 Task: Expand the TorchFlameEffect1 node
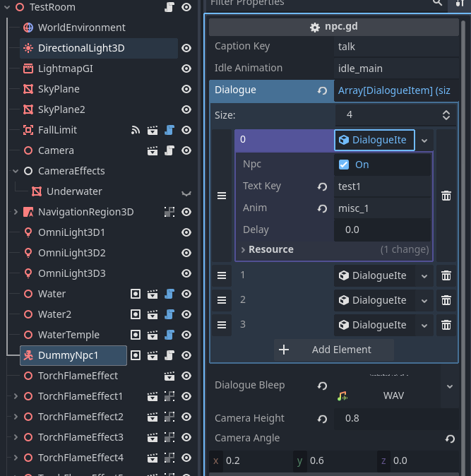click(x=16, y=396)
